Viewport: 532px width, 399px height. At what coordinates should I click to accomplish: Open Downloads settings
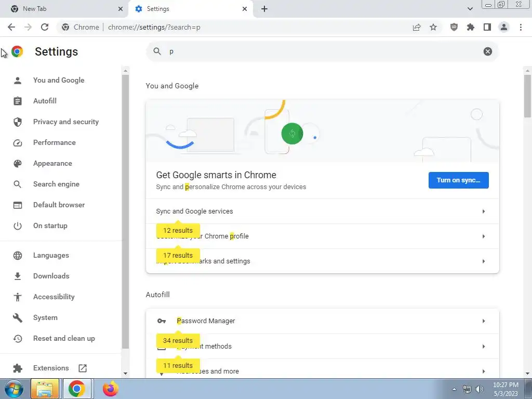point(51,276)
